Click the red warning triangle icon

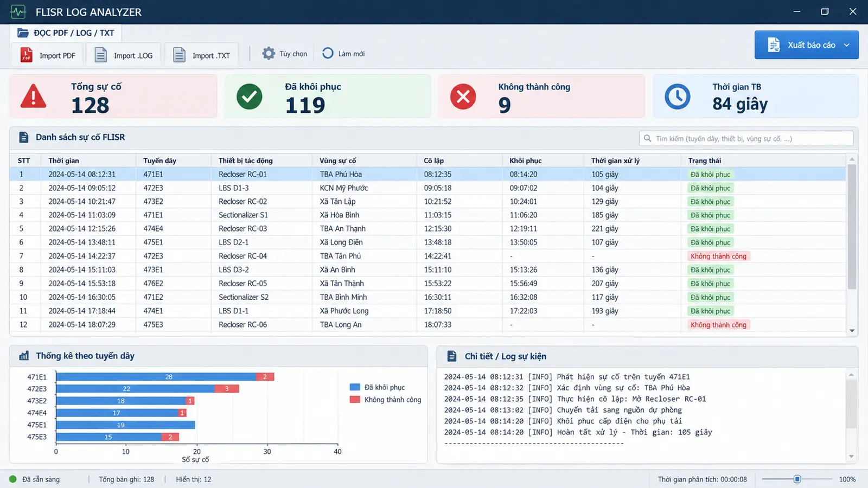(x=33, y=97)
